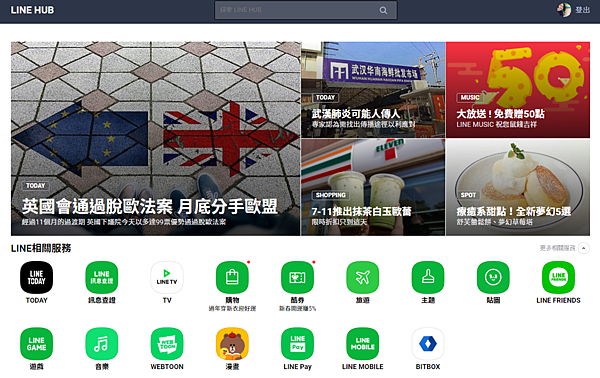Click TODAY tag on Brexit banner

click(x=35, y=186)
